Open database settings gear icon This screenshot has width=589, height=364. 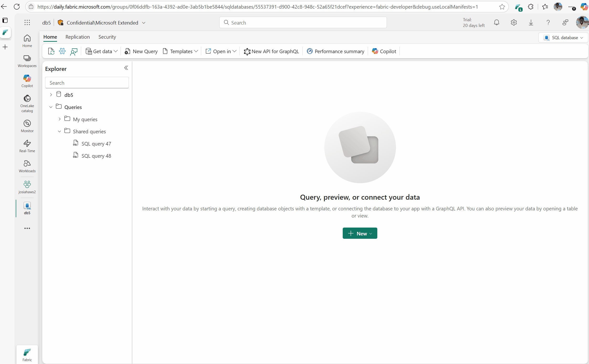tap(62, 51)
